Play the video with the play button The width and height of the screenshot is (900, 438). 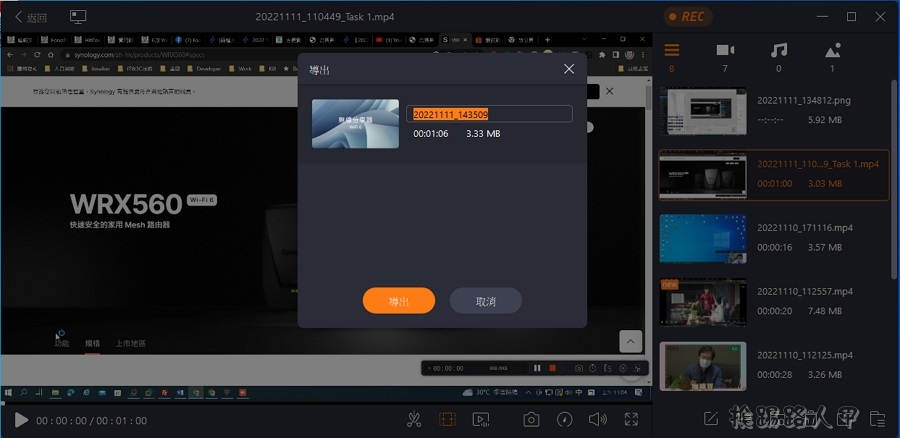(21, 420)
